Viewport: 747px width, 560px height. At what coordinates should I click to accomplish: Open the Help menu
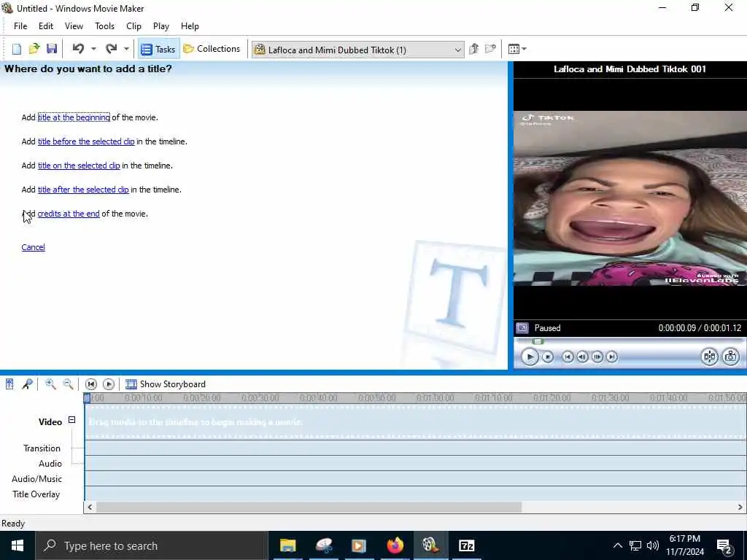click(190, 26)
